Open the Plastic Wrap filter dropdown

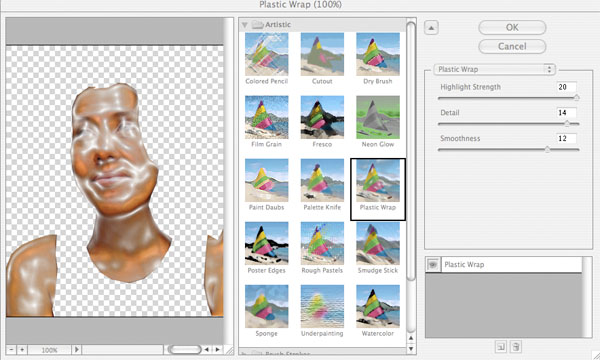click(494, 69)
